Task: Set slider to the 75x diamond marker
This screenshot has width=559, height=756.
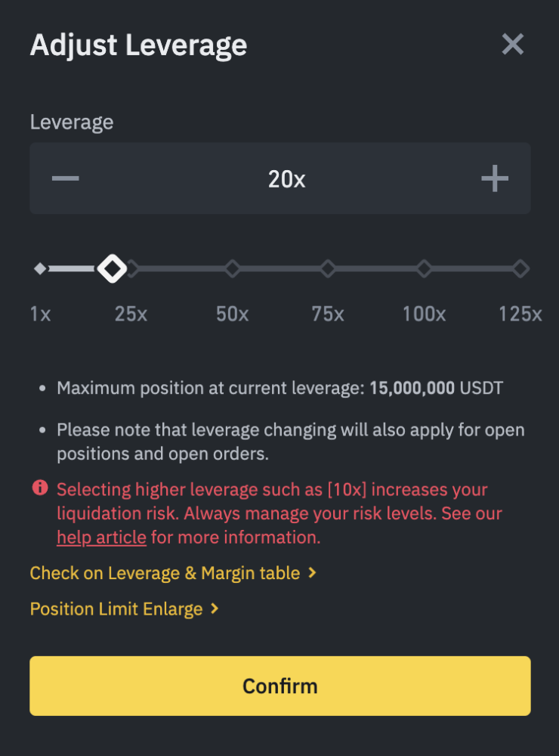Action: (328, 268)
